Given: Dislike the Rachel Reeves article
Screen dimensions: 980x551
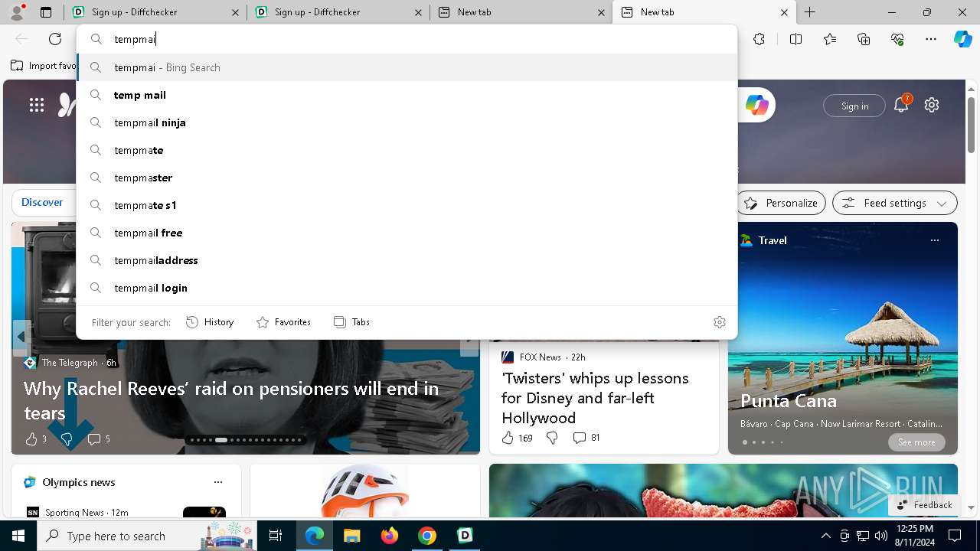Looking at the screenshot, I should pyautogui.click(x=67, y=439).
